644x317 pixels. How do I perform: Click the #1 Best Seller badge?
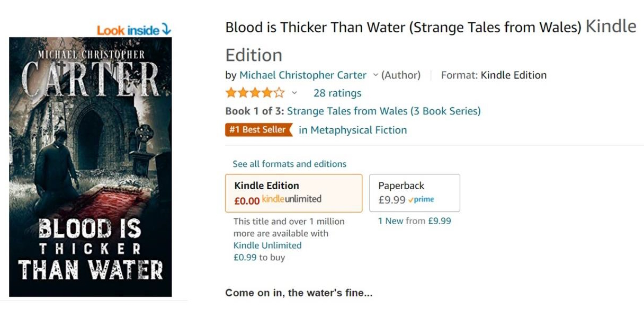pyautogui.click(x=258, y=130)
